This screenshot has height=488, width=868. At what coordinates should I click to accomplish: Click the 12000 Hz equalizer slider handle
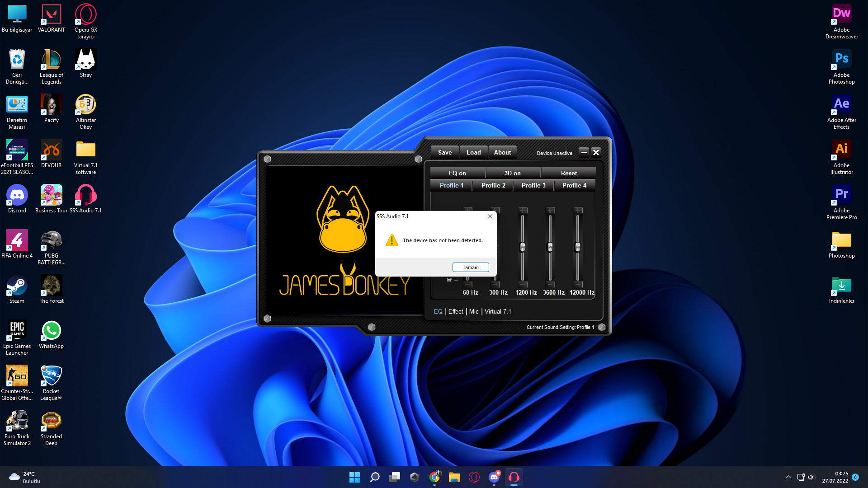[577, 247]
